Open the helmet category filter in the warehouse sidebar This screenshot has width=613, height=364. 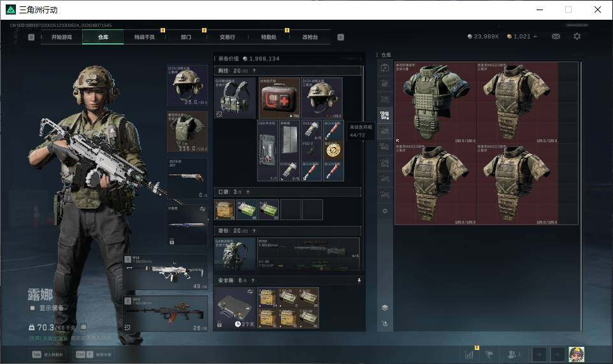point(385,68)
